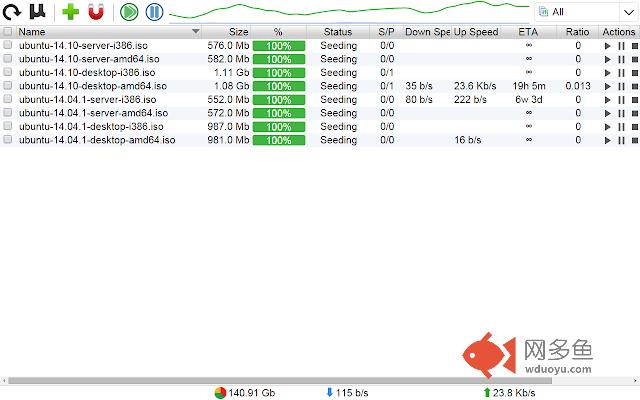This screenshot has height=400, width=640.
Task: Click the 23.6 Kb/s up speed value
Action: click(475, 86)
